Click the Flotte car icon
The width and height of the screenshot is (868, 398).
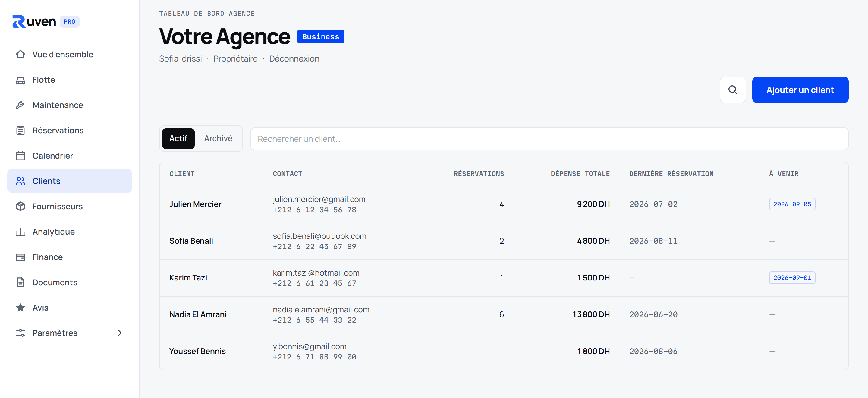coord(20,80)
